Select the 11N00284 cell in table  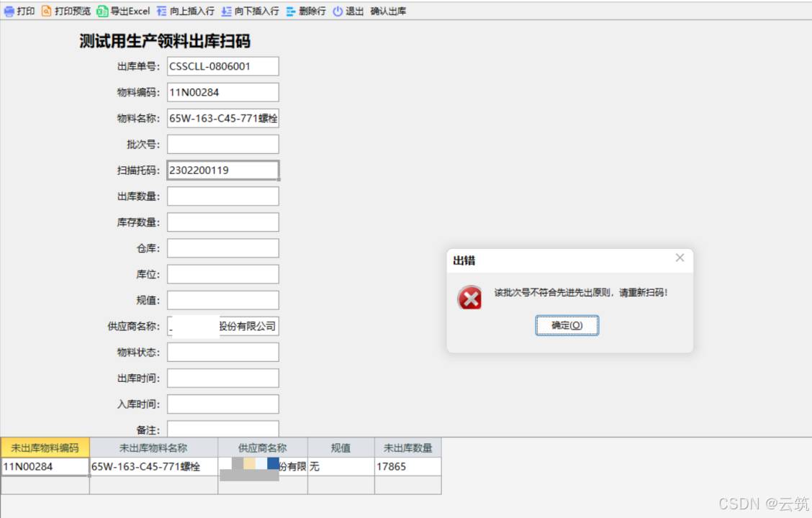[x=45, y=466]
